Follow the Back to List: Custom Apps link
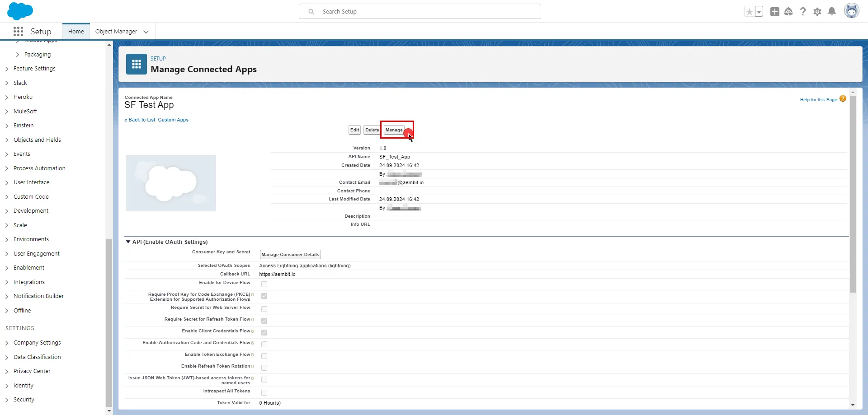The width and height of the screenshot is (868, 415). [156, 120]
